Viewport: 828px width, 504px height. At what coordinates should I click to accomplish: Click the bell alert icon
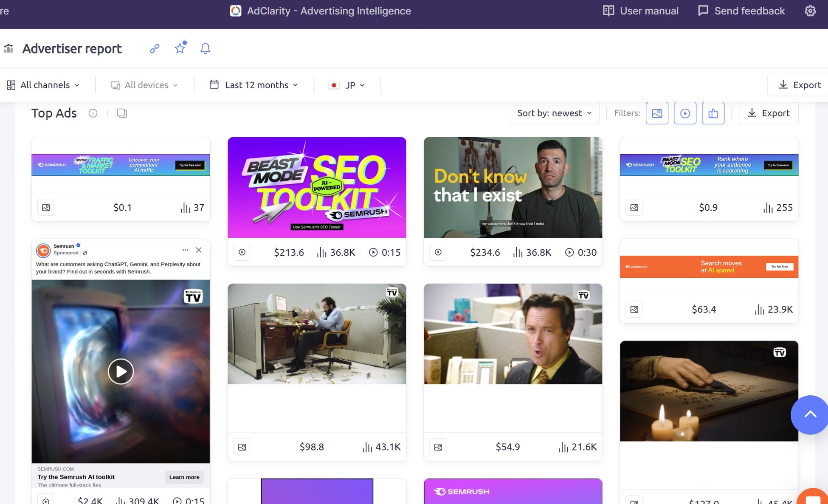(x=205, y=48)
